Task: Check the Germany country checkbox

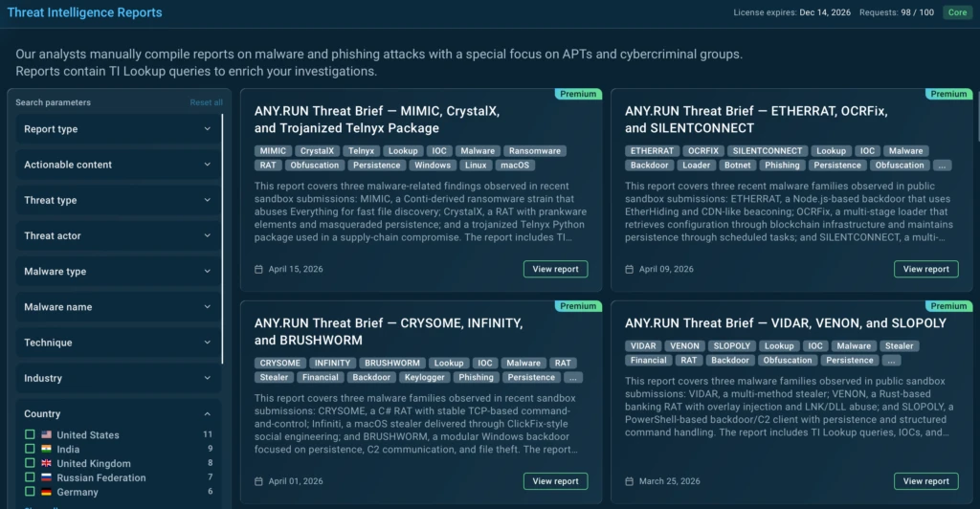Action: 30,492
